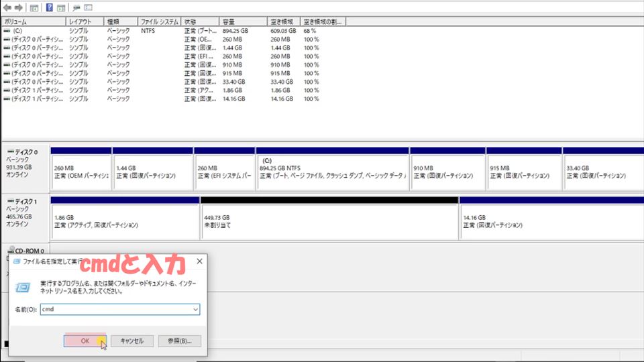
Task: Sort by the 容量 column header
Action: [x=243, y=21]
